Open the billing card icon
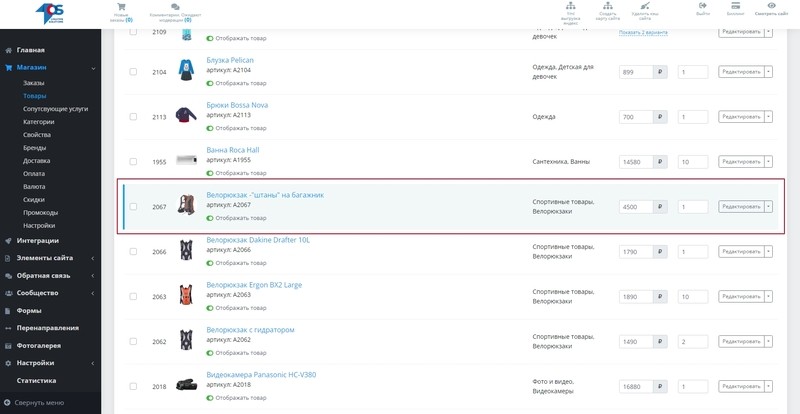The image size is (800, 414). [735, 6]
